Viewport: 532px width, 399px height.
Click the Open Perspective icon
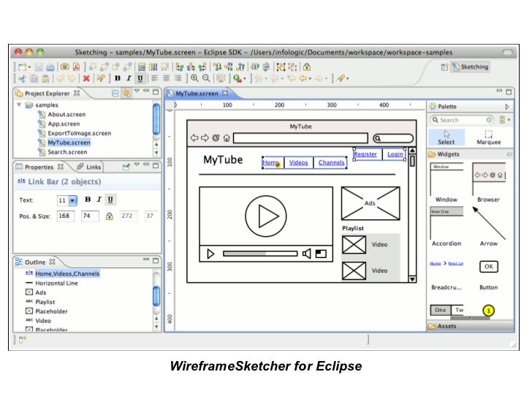click(x=444, y=66)
